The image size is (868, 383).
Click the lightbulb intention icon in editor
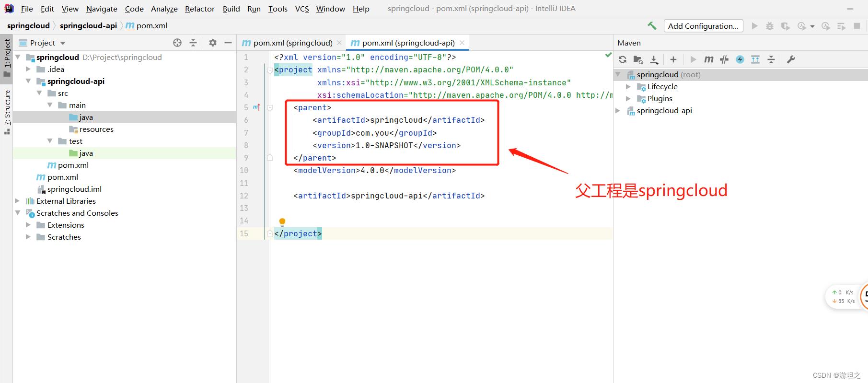(x=282, y=222)
